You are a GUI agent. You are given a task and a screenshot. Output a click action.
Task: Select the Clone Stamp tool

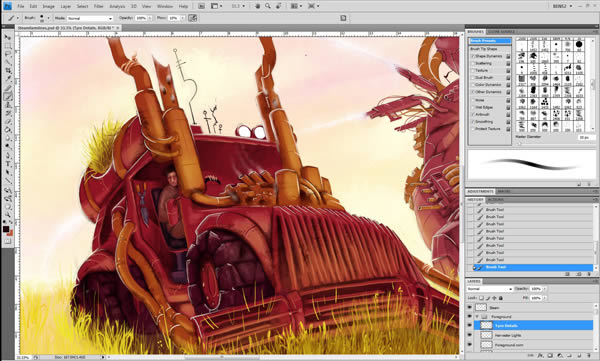tap(8, 105)
